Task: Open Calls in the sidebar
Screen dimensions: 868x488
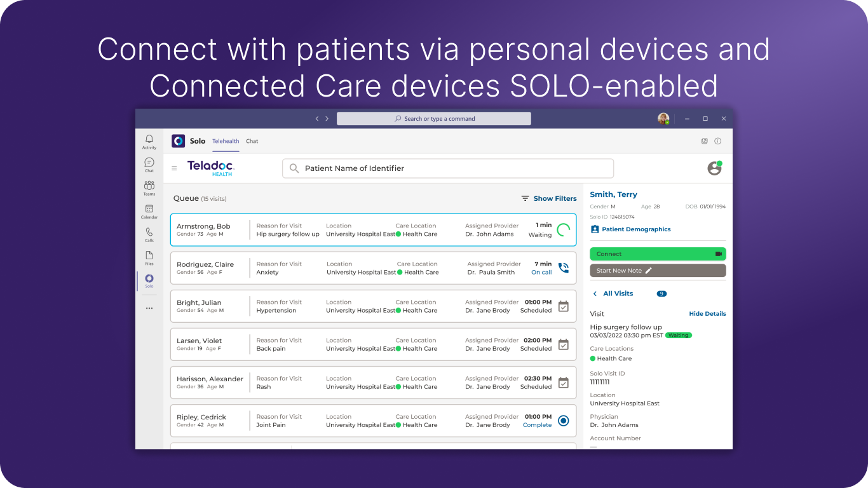Action: pos(149,234)
